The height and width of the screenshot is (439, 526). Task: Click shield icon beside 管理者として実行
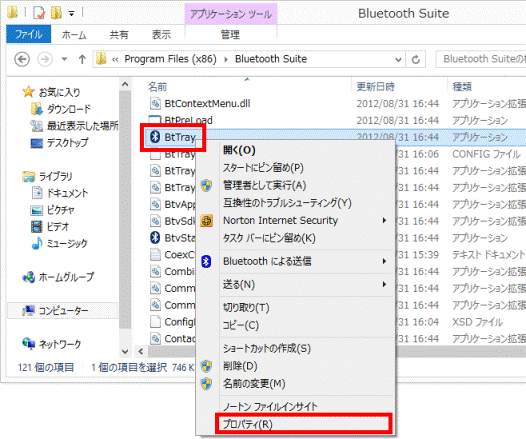click(x=206, y=185)
